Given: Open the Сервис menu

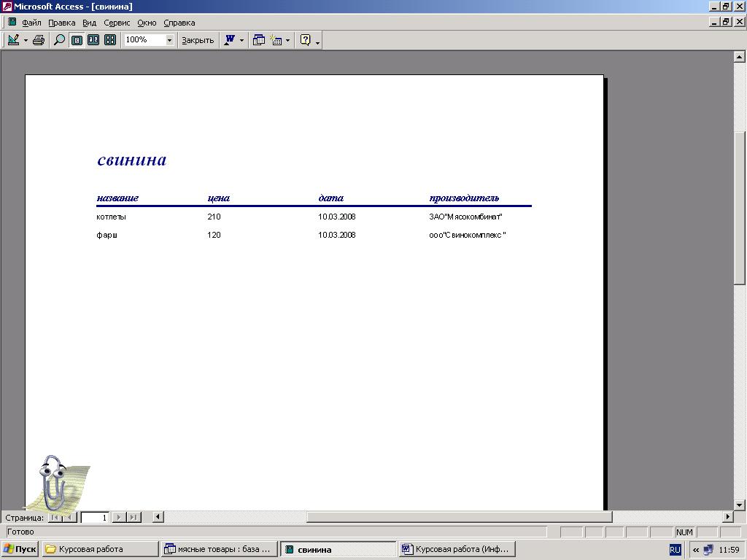Looking at the screenshot, I should [x=117, y=23].
